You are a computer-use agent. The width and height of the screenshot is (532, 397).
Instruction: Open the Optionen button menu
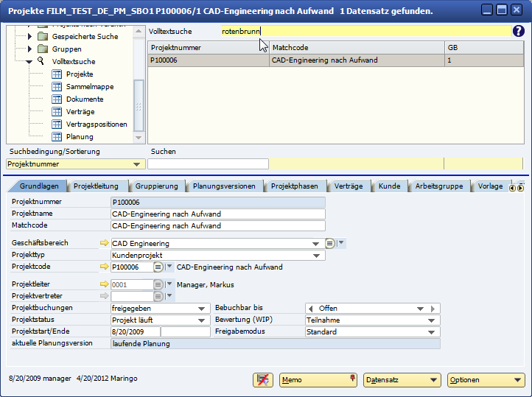(486, 380)
